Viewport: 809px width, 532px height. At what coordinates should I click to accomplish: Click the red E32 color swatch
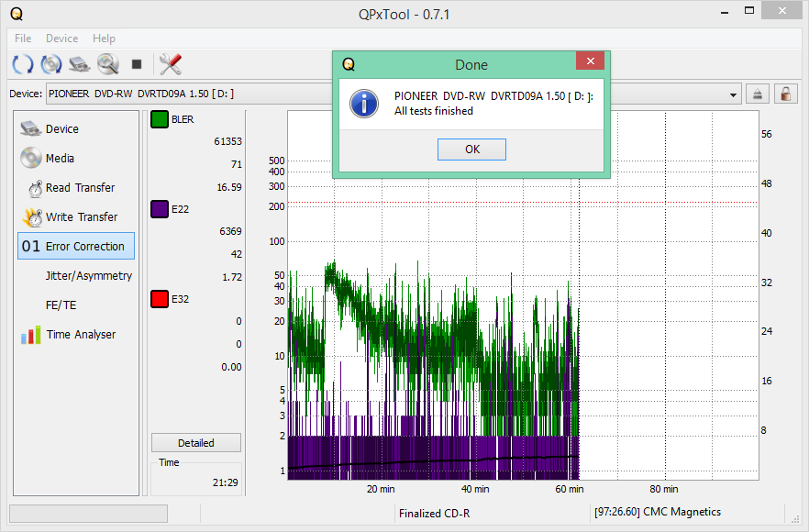(x=160, y=299)
